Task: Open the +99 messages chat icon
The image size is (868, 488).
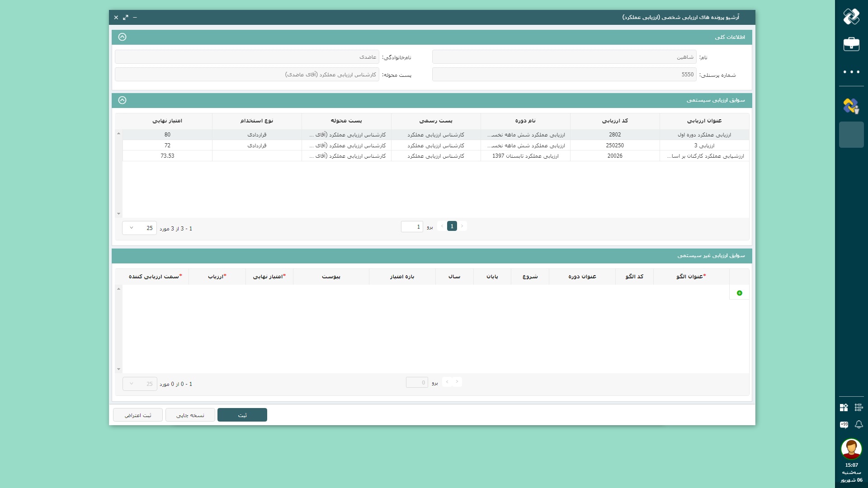Action: click(x=844, y=424)
